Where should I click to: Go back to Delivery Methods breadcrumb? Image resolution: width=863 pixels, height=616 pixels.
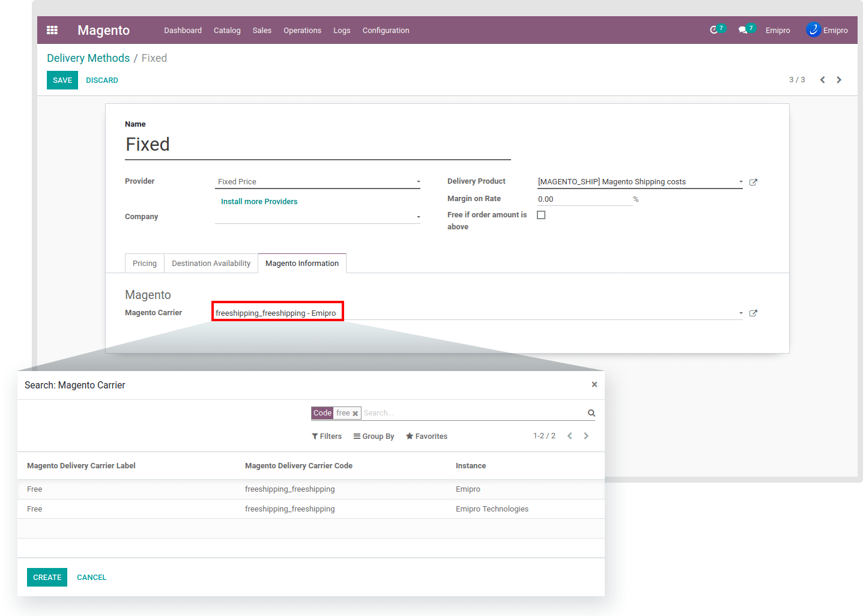(88, 58)
